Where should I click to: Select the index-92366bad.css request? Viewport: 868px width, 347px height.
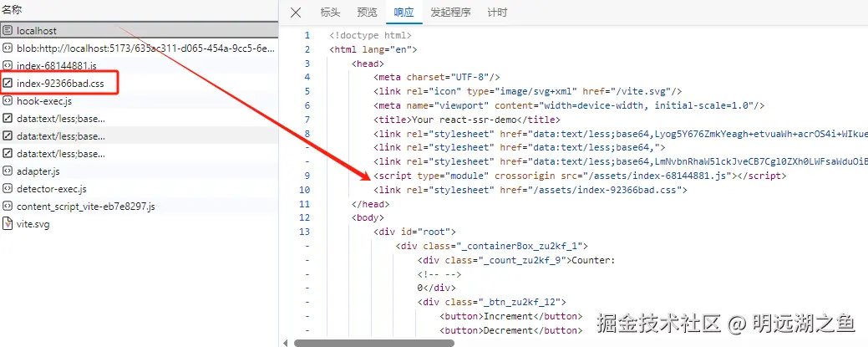click(x=139, y=83)
